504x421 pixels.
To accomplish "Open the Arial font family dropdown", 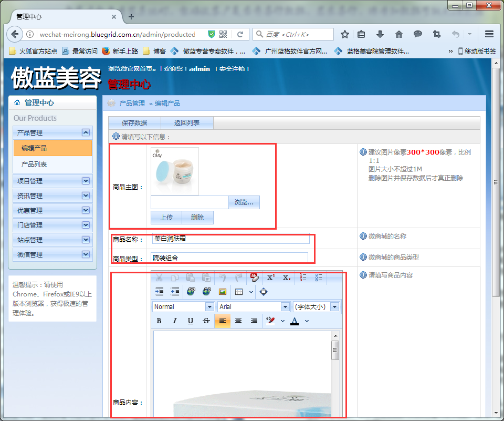I will point(254,306).
